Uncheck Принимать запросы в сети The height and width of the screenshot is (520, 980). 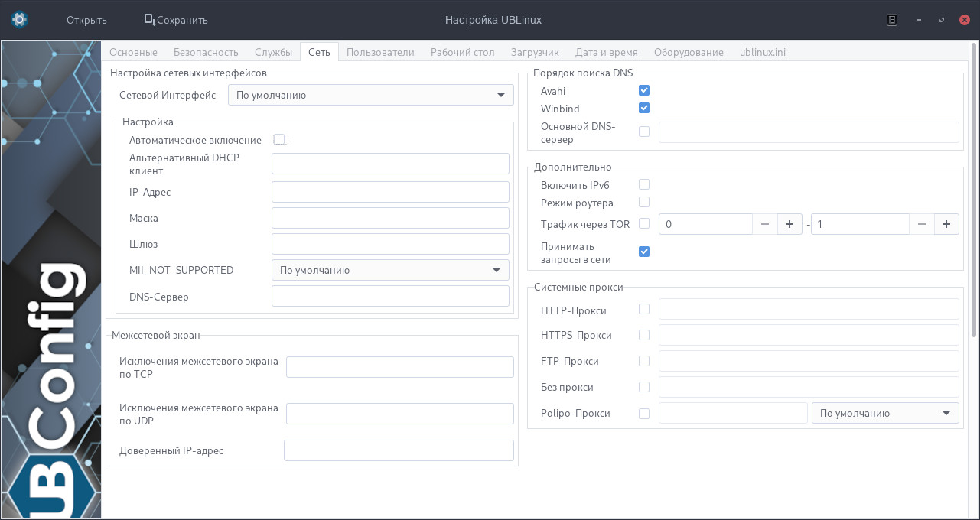click(x=644, y=252)
